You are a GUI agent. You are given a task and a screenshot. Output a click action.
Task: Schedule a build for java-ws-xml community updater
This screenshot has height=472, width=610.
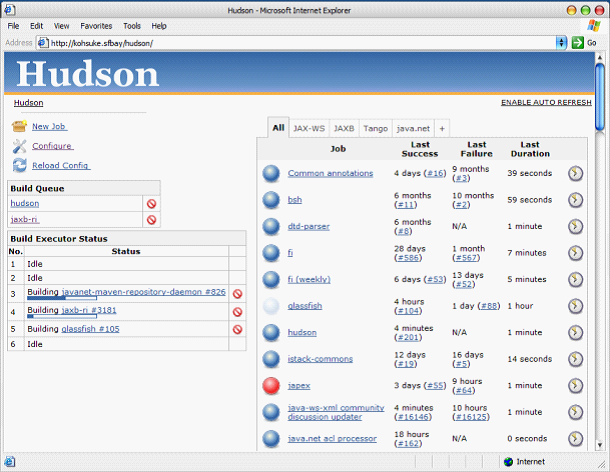pos(575,412)
